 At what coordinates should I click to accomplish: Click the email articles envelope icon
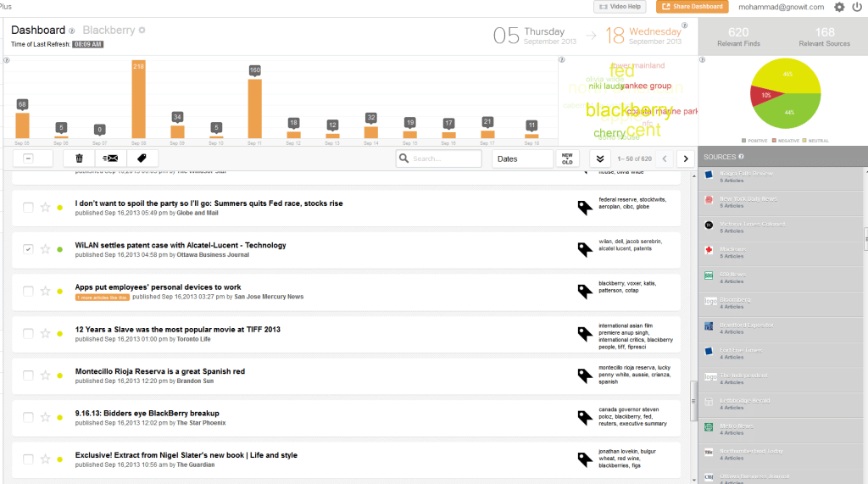click(x=111, y=159)
